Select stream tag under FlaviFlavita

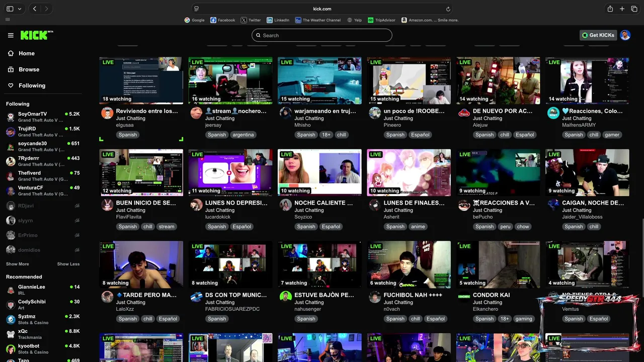(x=167, y=227)
